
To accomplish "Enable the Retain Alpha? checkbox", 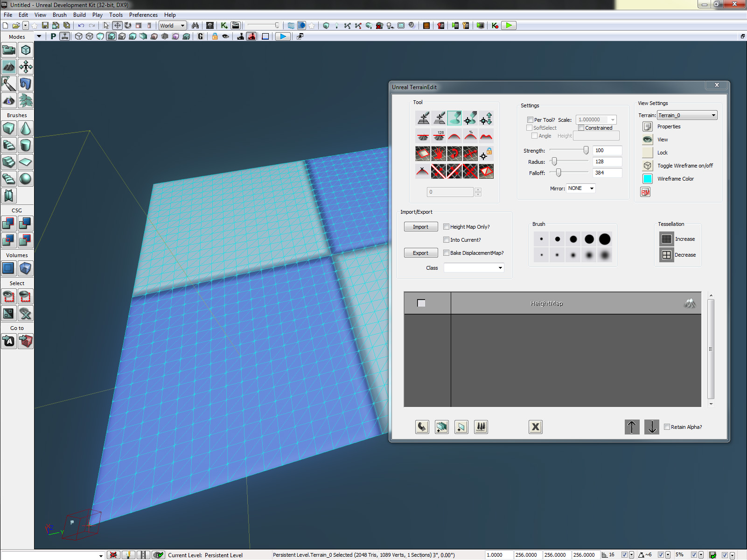I will coord(667,427).
